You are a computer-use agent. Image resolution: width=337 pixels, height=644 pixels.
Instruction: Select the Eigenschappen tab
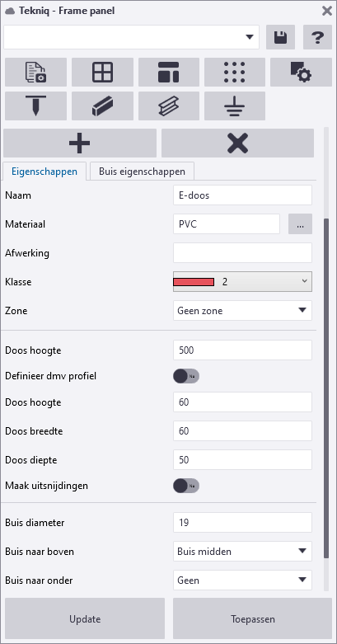coord(44,172)
